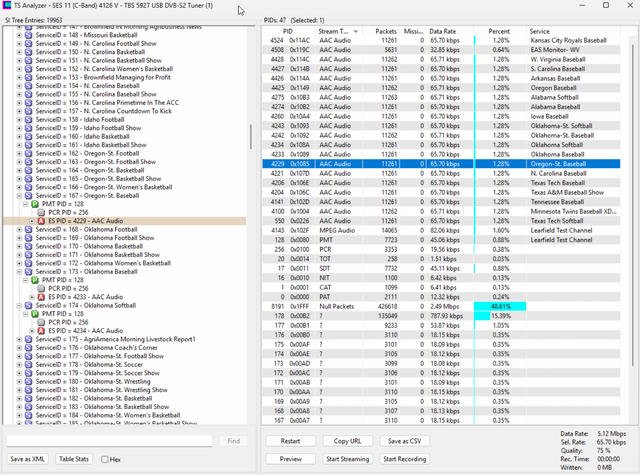Screen dimensions: 640x475
Task: Select the Kansas City Royals Baseball row
Action: click(x=441, y=40)
